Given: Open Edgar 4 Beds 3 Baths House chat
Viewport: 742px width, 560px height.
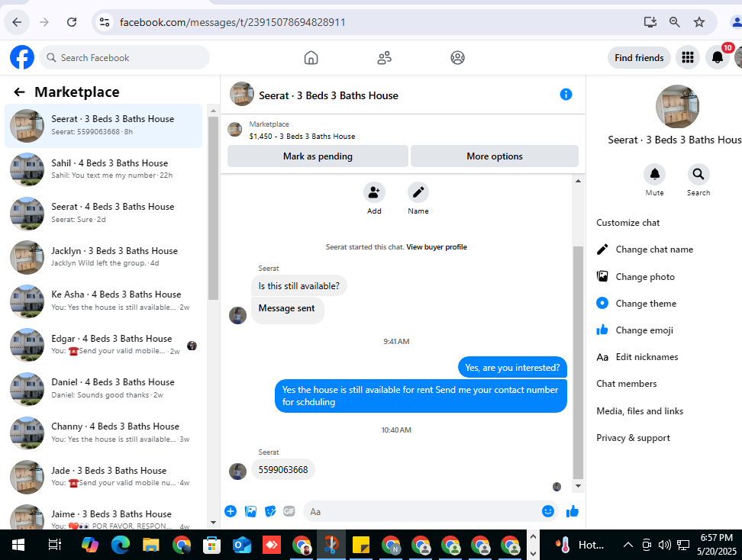Looking at the screenshot, I should click(x=104, y=345).
